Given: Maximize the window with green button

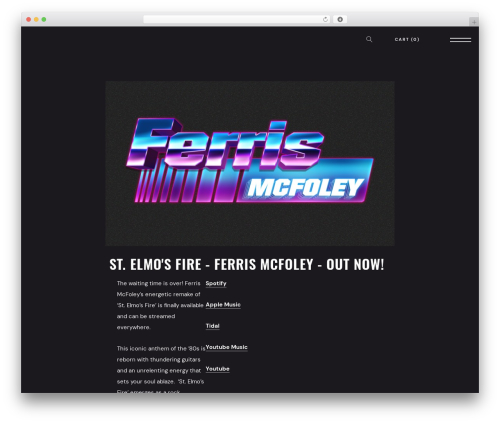Looking at the screenshot, I should point(44,20).
